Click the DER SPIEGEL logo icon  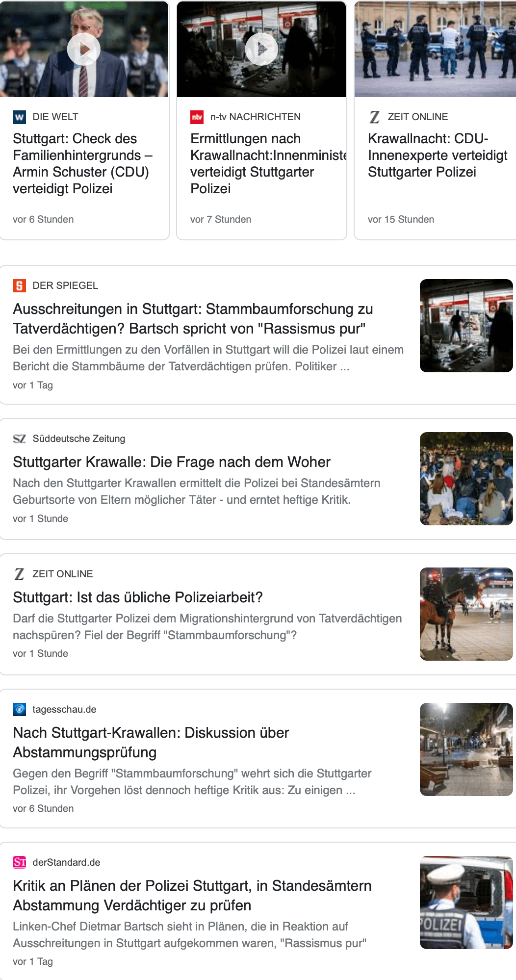(19, 285)
